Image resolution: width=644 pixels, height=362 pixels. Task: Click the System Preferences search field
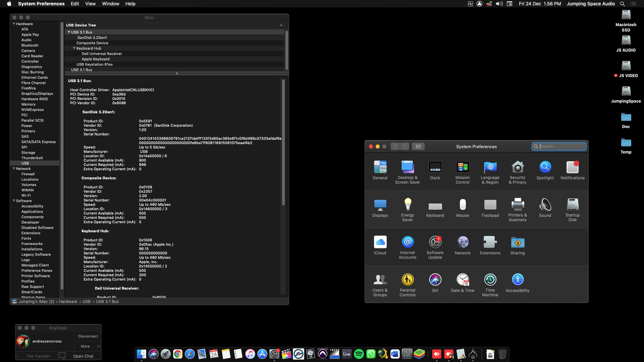click(x=559, y=146)
